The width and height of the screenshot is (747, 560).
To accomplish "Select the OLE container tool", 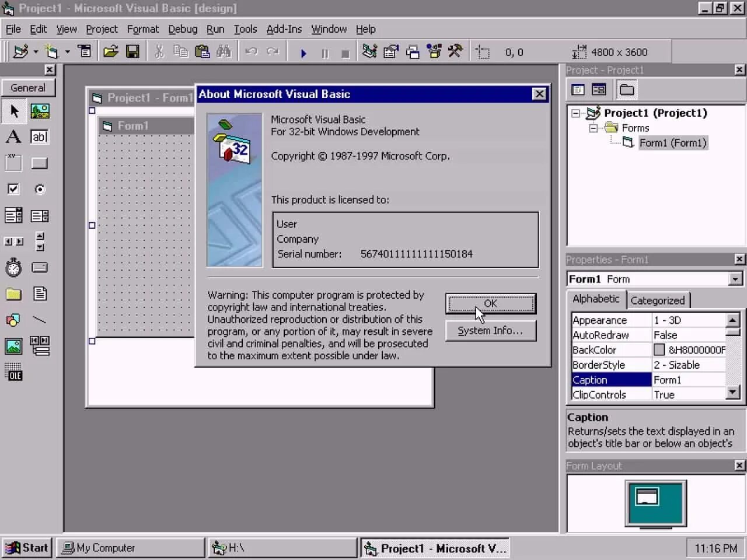I will 14,372.
